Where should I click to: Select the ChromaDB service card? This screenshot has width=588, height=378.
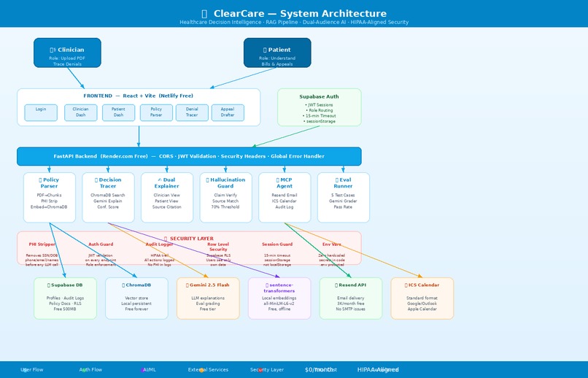tap(136, 298)
